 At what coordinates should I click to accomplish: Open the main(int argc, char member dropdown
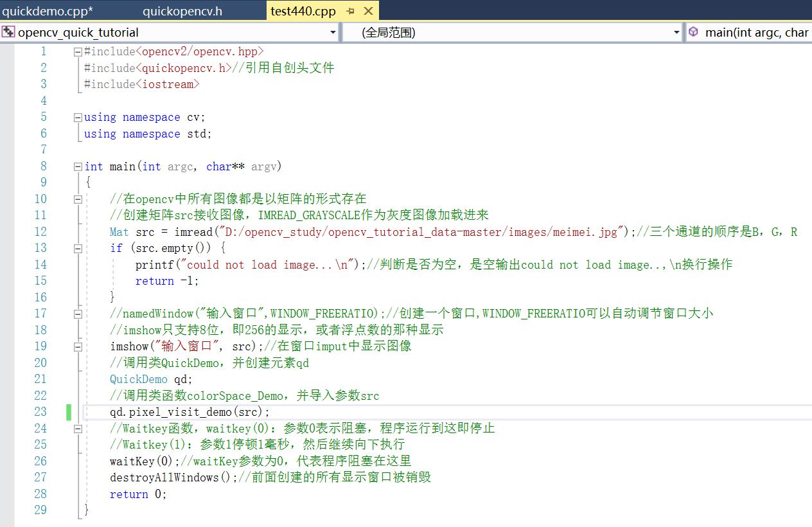[x=749, y=32]
